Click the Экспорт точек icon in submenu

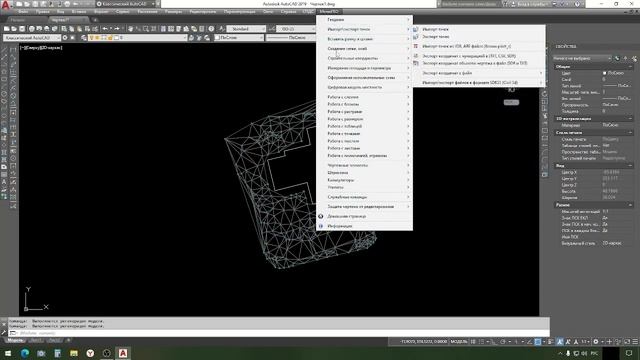[x=416, y=36]
